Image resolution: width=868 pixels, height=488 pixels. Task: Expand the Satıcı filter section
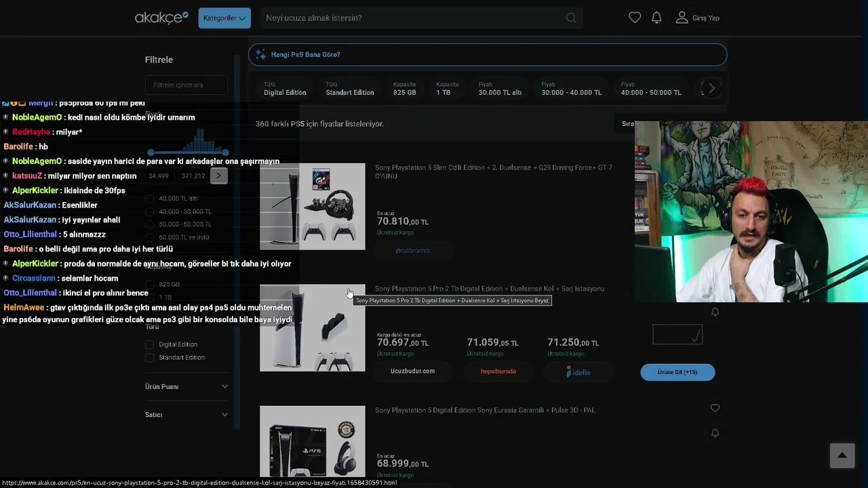click(x=186, y=415)
